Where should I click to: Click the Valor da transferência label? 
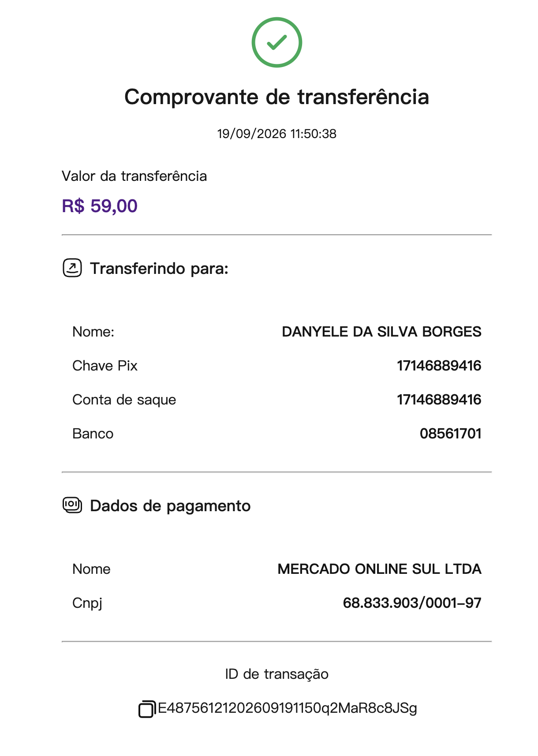tap(134, 176)
